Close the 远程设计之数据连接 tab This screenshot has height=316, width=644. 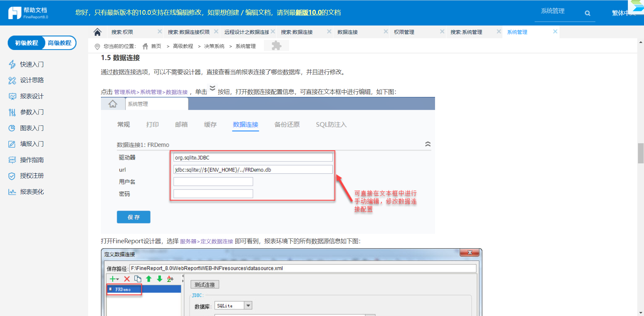tap(273, 32)
